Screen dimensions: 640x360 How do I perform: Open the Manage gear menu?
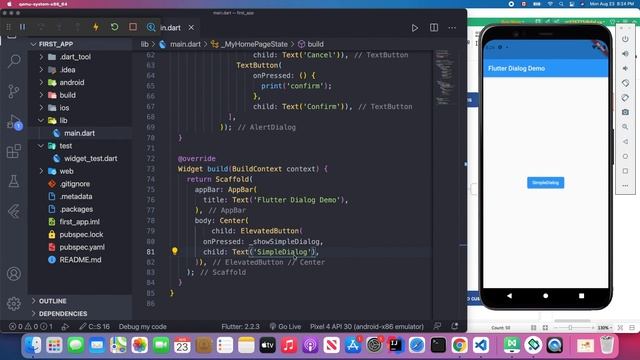[x=14, y=303]
